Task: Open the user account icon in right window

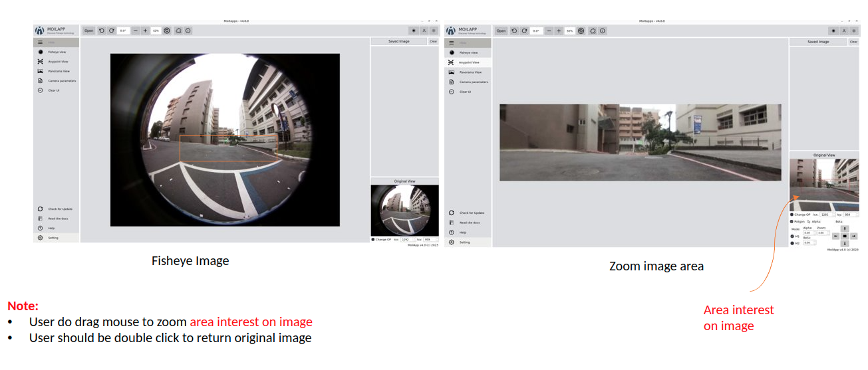Action: coord(844,31)
